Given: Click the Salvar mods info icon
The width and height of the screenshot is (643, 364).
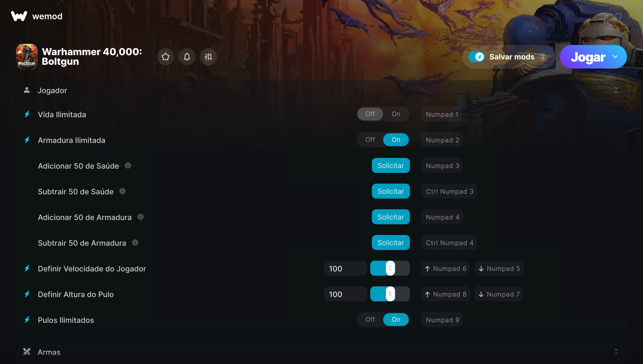Looking at the screenshot, I should [543, 57].
